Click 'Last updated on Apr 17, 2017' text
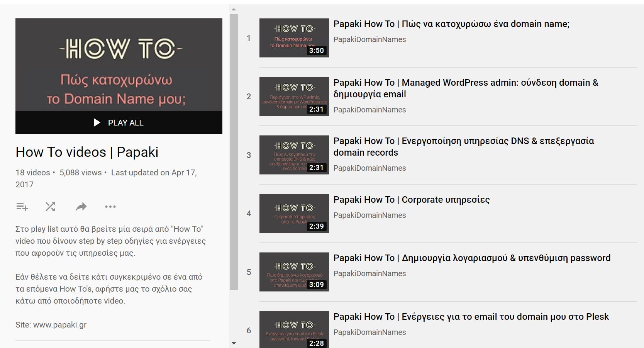 [x=106, y=178]
